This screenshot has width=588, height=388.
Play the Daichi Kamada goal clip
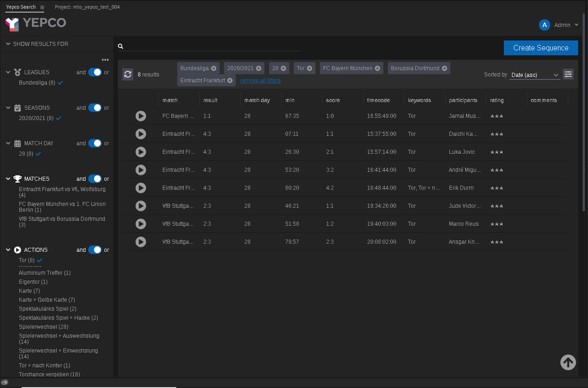pos(141,134)
